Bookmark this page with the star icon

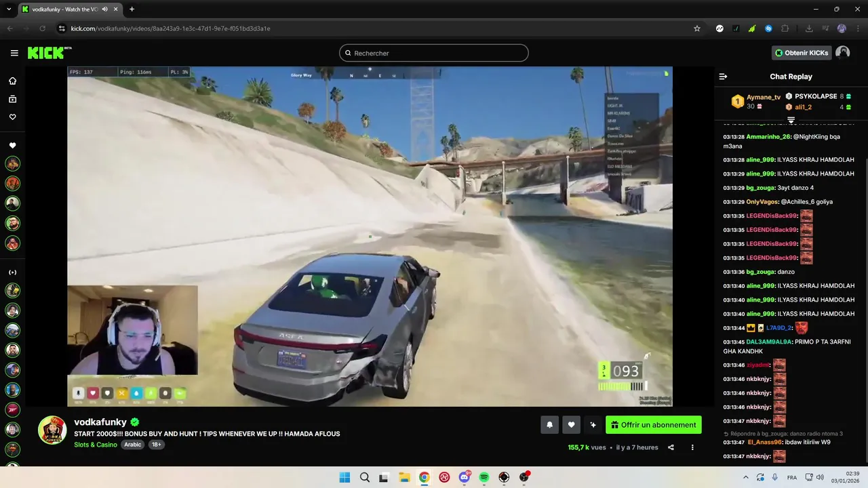click(696, 28)
